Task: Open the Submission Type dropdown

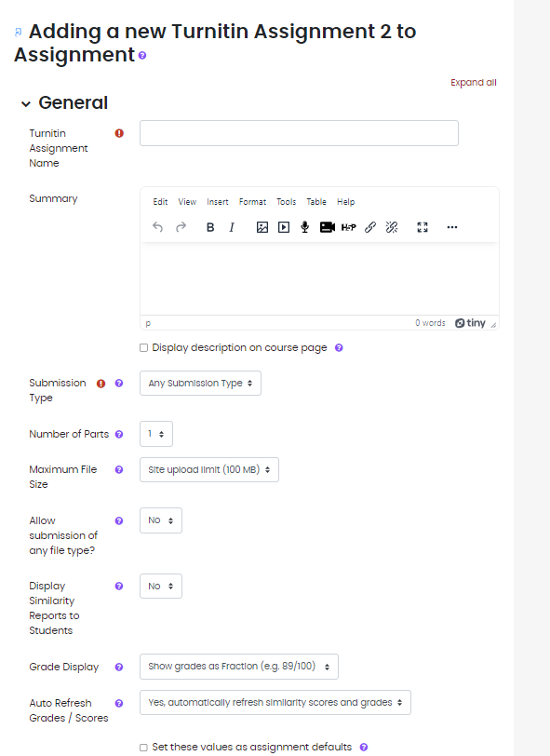Action: 199,383
